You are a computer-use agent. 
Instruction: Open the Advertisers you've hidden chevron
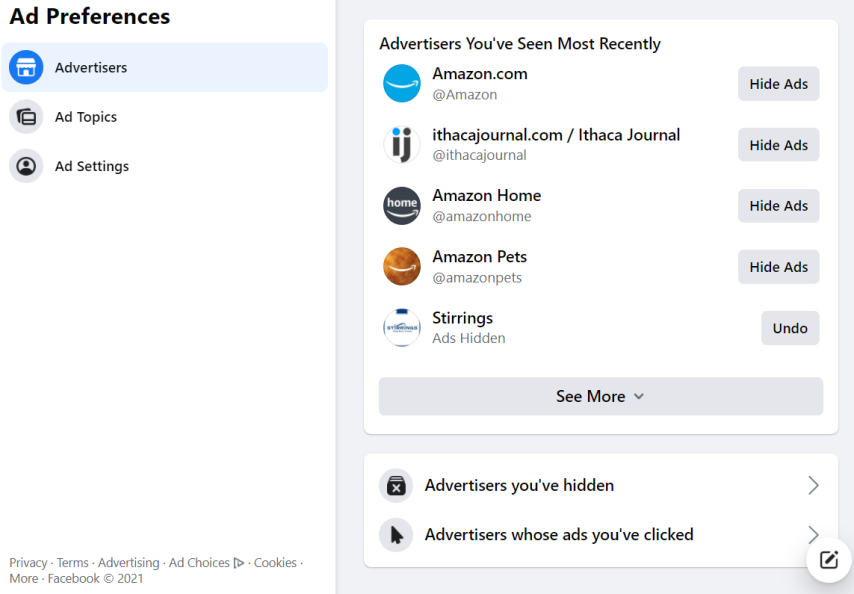tap(813, 485)
